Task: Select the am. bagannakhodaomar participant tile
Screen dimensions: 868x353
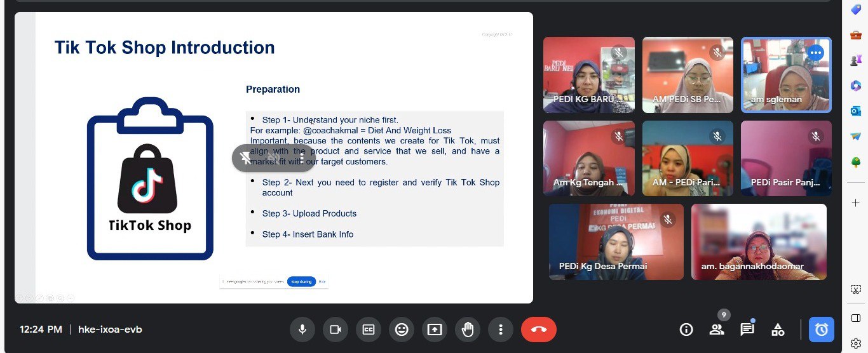Action: coord(759,242)
